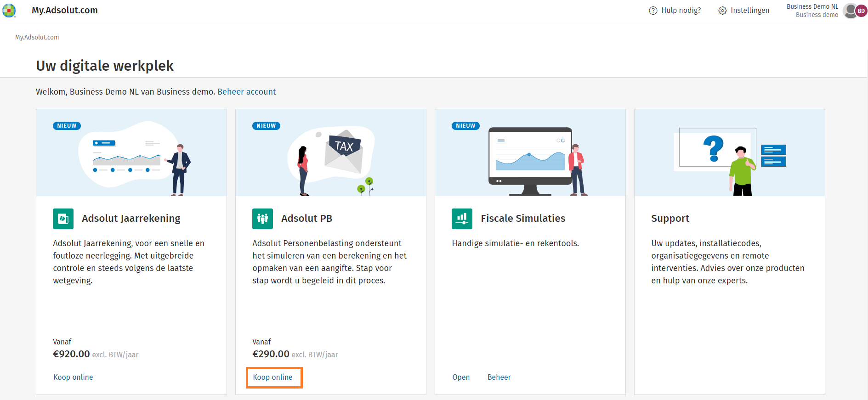Click the Adsolut Jaarrekening card title
The height and width of the screenshot is (400, 868).
point(131,219)
